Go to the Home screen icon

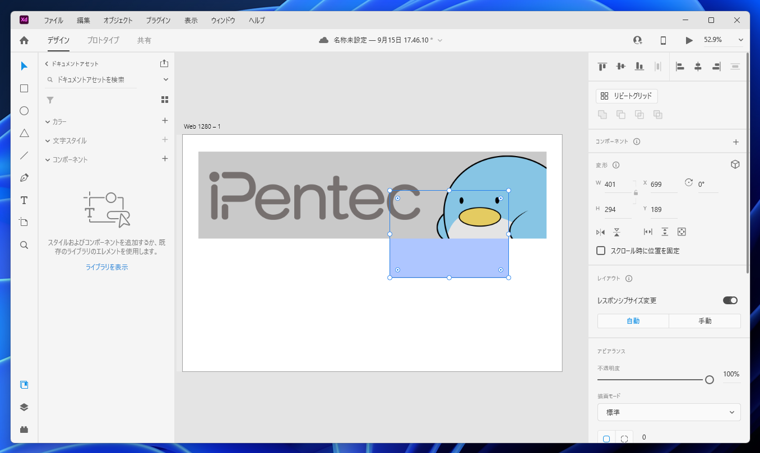[24, 40]
